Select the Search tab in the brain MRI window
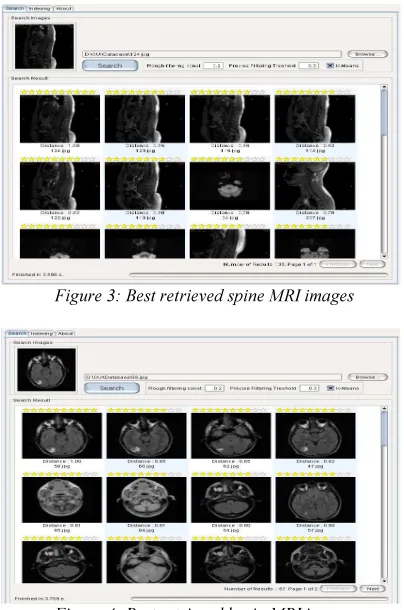This screenshot has height=610, width=404. 17,333
